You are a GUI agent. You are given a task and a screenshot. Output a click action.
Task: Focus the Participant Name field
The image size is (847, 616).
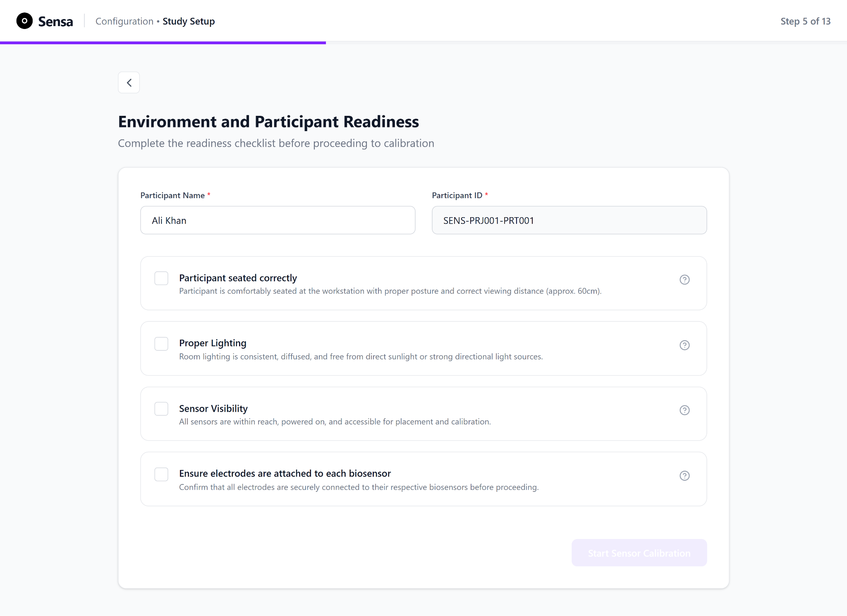pyautogui.click(x=278, y=220)
